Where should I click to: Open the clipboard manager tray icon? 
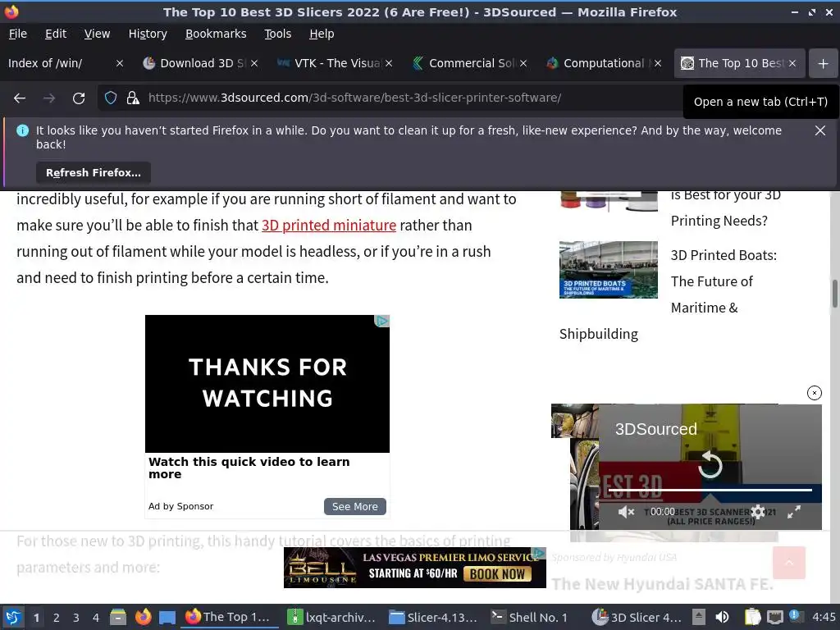point(752,617)
